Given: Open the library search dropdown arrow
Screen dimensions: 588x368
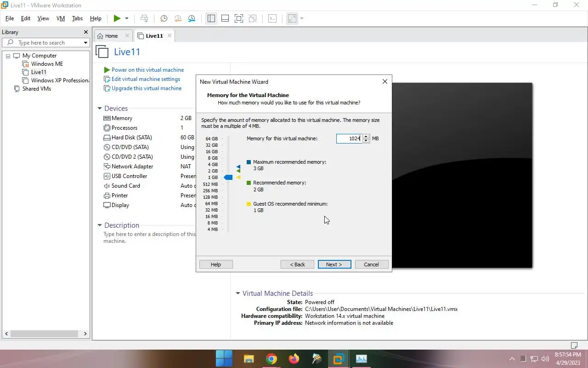Looking at the screenshot, I should pyautogui.click(x=85, y=43).
